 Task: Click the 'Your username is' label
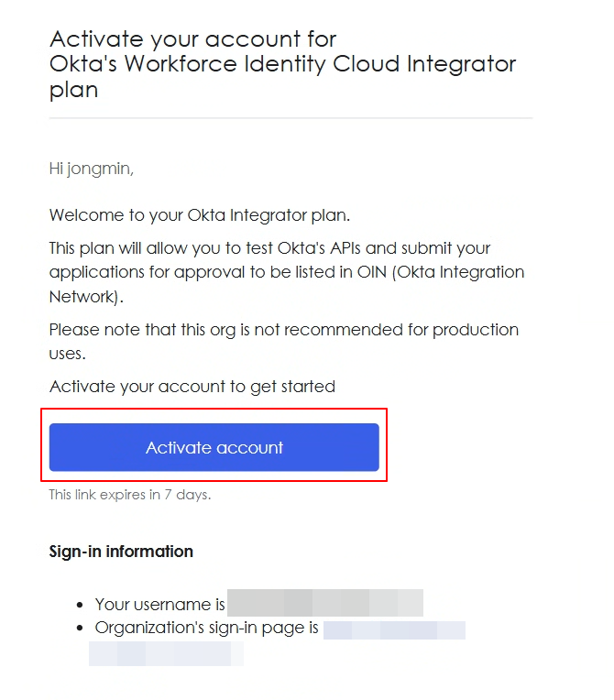pyautogui.click(x=159, y=604)
